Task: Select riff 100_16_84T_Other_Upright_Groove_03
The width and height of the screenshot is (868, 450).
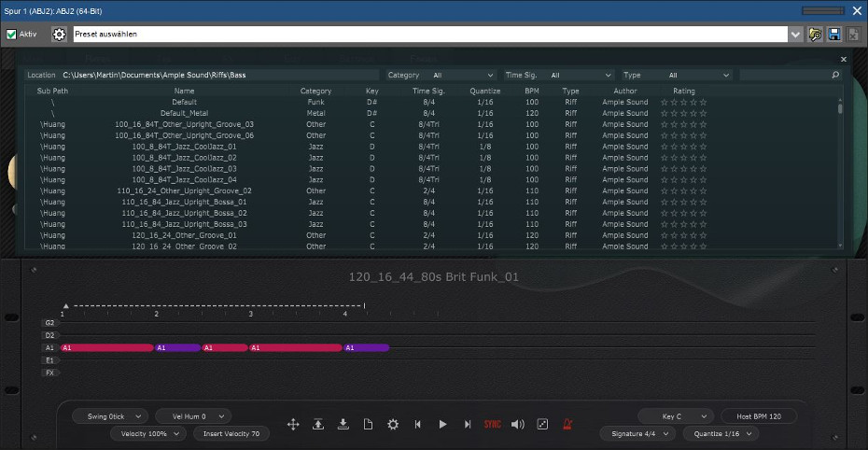Action: (430, 124)
